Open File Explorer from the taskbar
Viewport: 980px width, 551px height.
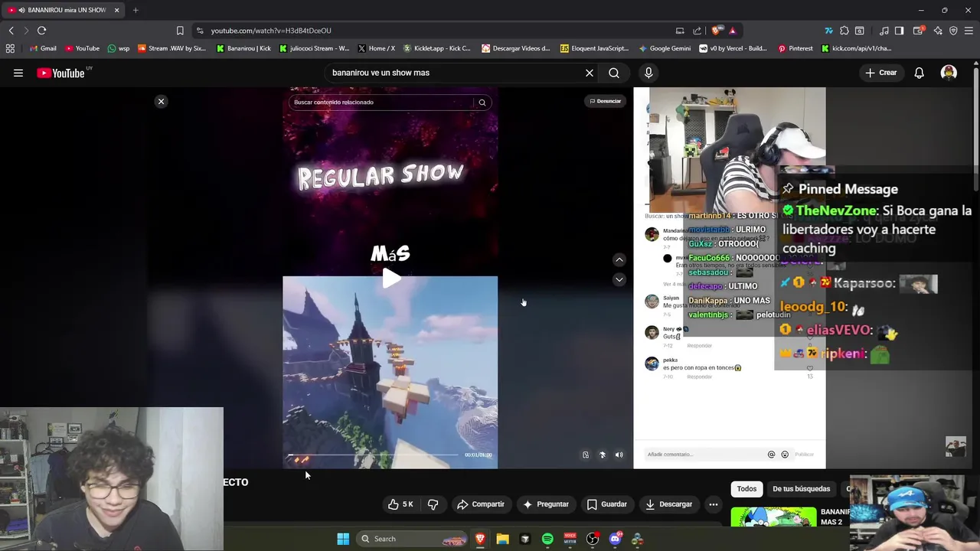tap(502, 539)
